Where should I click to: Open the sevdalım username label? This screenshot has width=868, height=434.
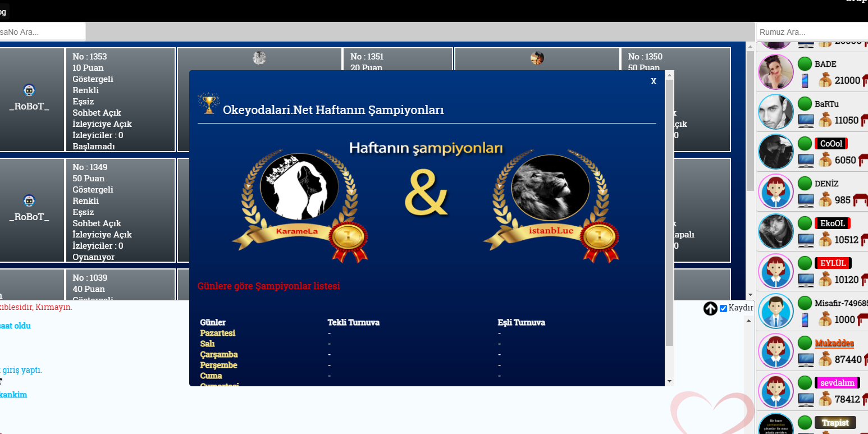[x=837, y=383]
